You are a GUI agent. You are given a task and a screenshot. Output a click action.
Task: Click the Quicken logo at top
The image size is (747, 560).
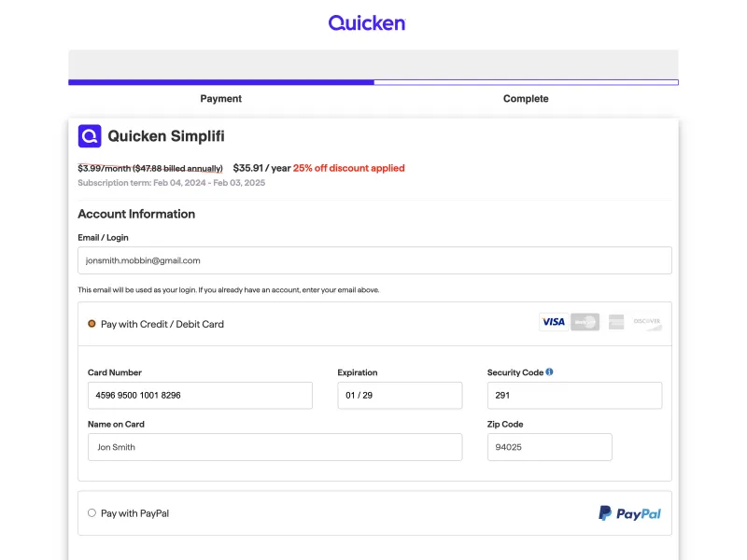(367, 22)
